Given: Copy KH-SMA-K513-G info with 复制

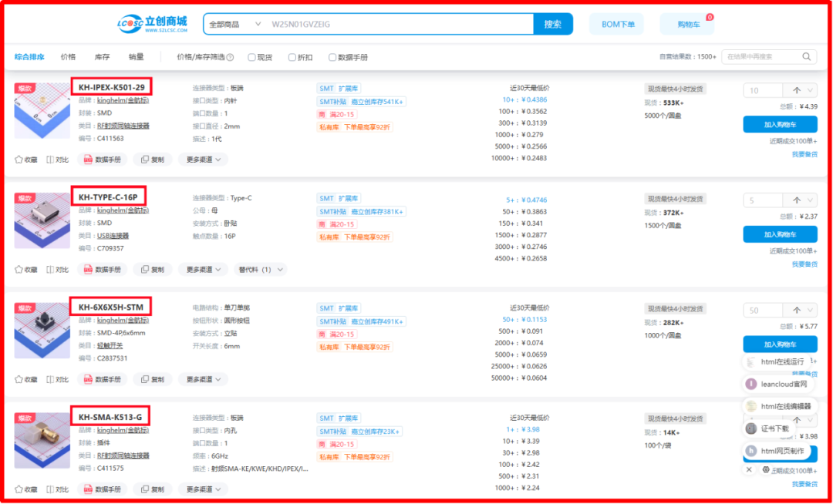Looking at the screenshot, I should [x=153, y=489].
